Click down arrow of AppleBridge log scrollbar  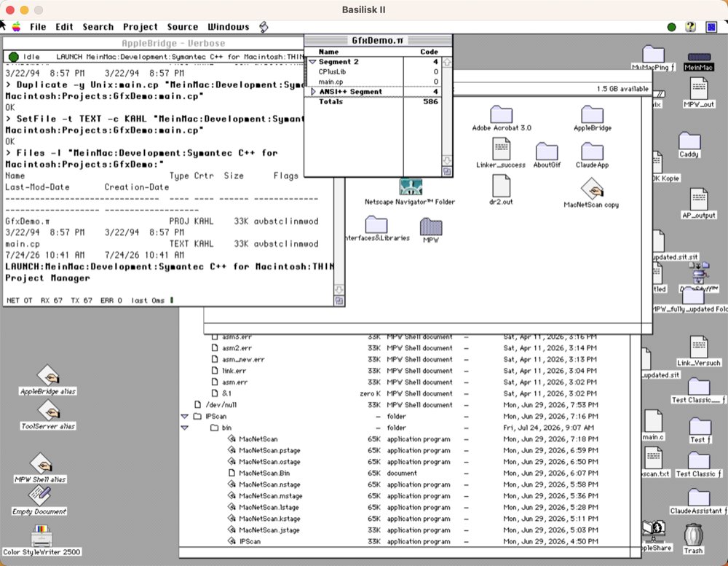point(339,289)
